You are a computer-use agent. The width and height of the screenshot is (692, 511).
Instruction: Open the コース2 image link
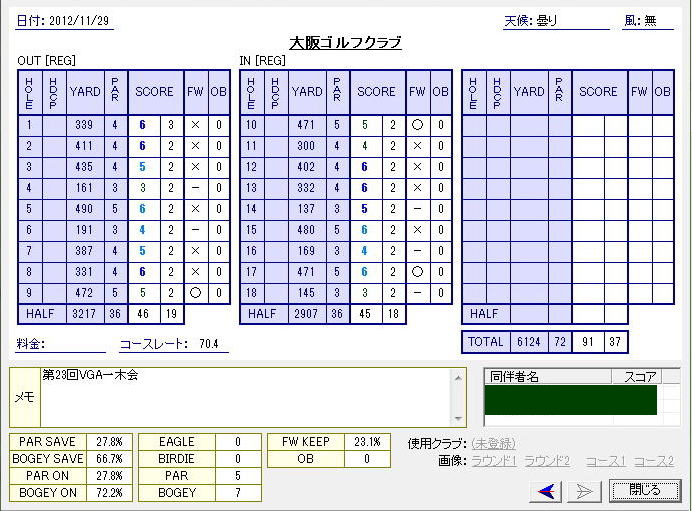tap(654, 461)
